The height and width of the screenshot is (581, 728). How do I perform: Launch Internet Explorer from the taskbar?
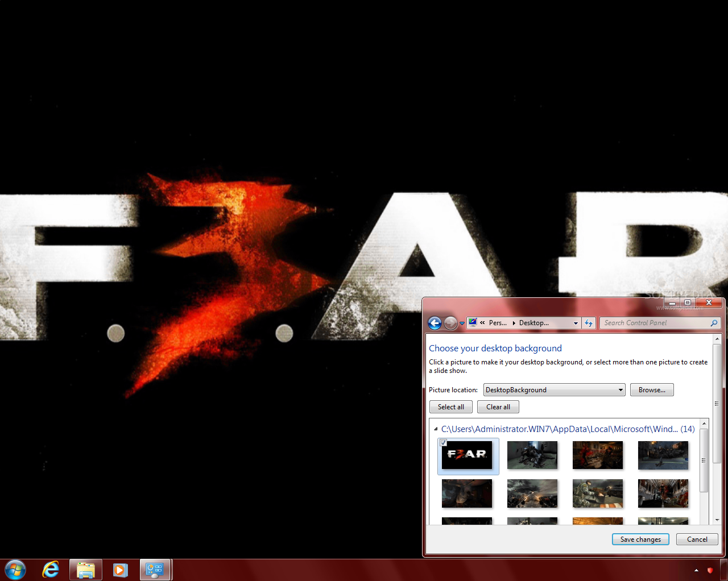pos(51,570)
